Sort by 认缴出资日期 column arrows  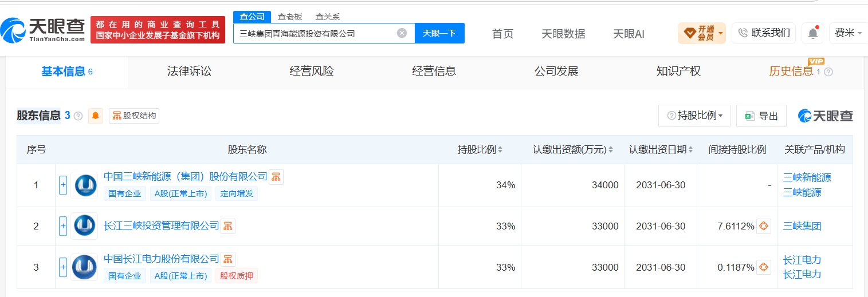coord(690,150)
